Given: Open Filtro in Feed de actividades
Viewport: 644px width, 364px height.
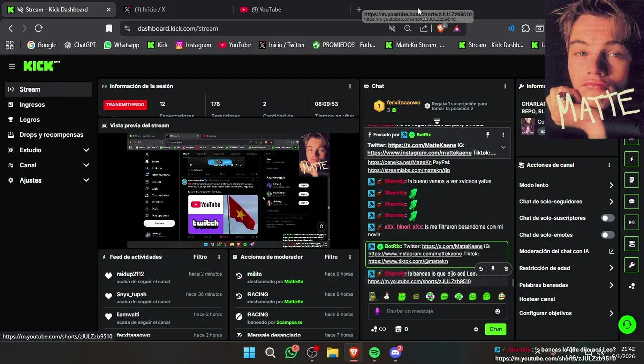Looking at the screenshot, I should pos(200,257).
